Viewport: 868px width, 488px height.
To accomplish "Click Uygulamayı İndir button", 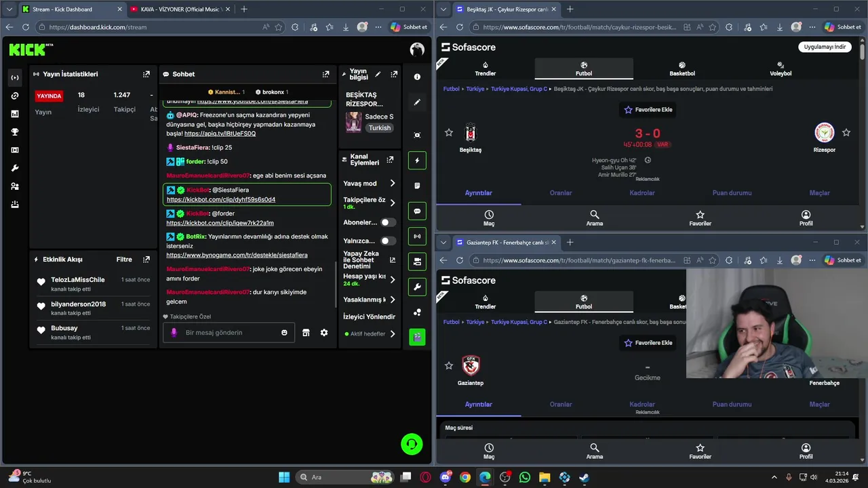I will pos(825,47).
